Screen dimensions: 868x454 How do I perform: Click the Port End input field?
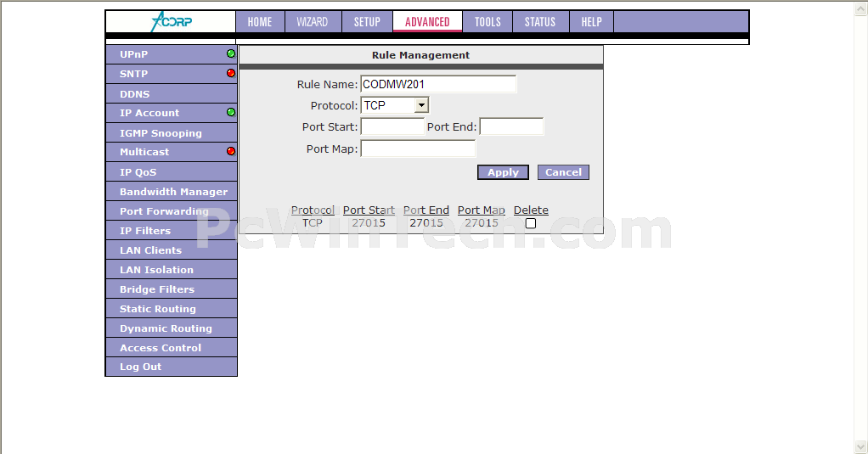[511, 126]
